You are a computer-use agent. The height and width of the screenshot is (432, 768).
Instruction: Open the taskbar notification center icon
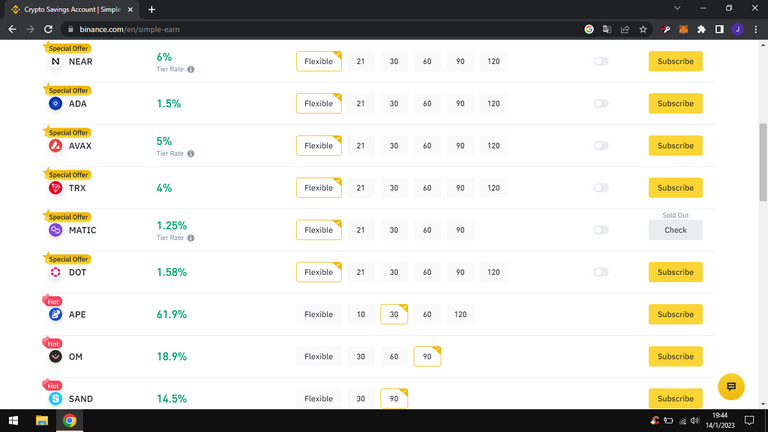[749, 421]
